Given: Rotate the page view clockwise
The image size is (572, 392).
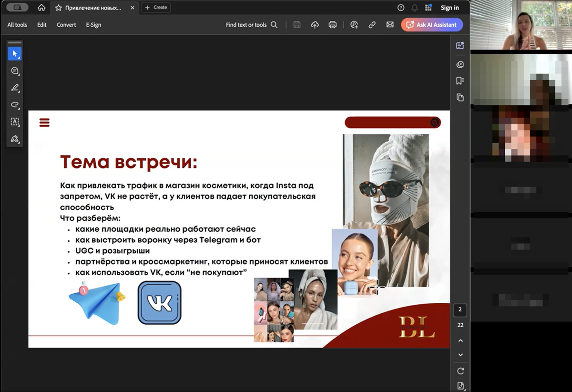Looking at the screenshot, I should pyautogui.click(x=460, y=371).
